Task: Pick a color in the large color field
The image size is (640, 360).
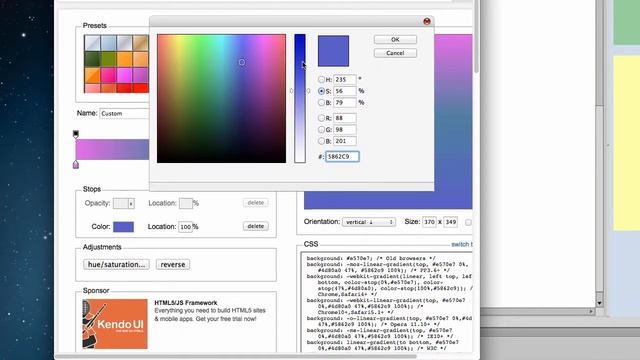Action: (221, 98)
